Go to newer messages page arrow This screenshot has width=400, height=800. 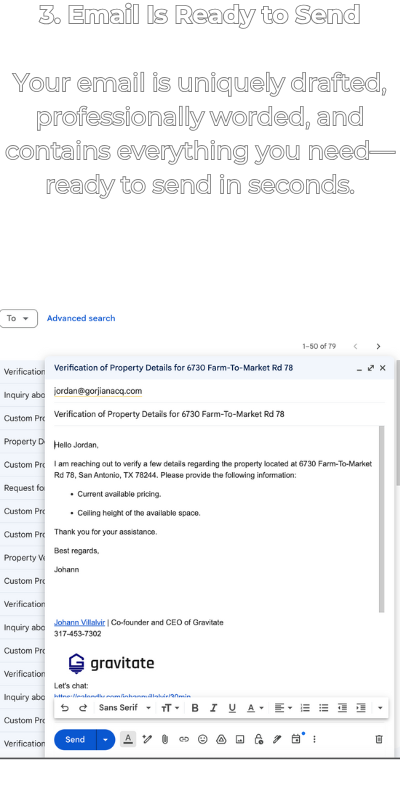click(x=356, y=346)
